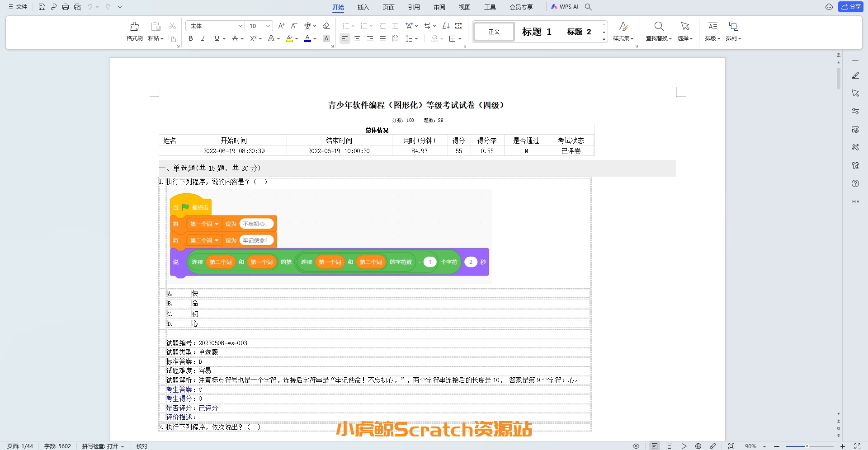Open the 开始 ribbon tab

(x=338, y=7)
